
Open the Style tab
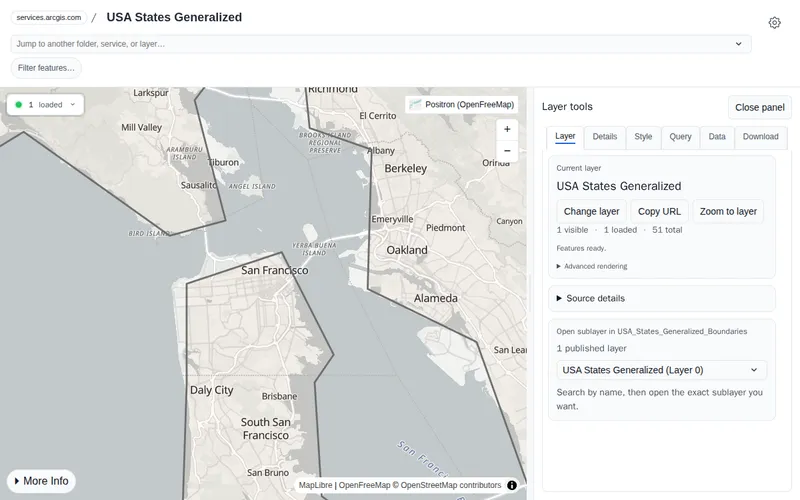(643, 137)
